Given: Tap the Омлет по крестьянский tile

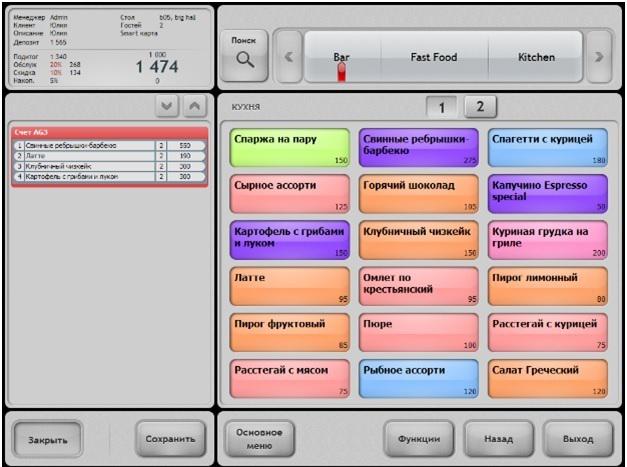Looking at the screenshot, I should pos(419,286).
